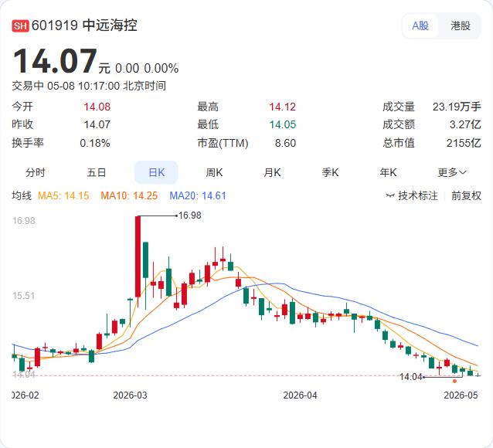Click the trading time 05-08 10:17:00 text
This screenshot has height=448, width=493.
(x=83, y=86)
